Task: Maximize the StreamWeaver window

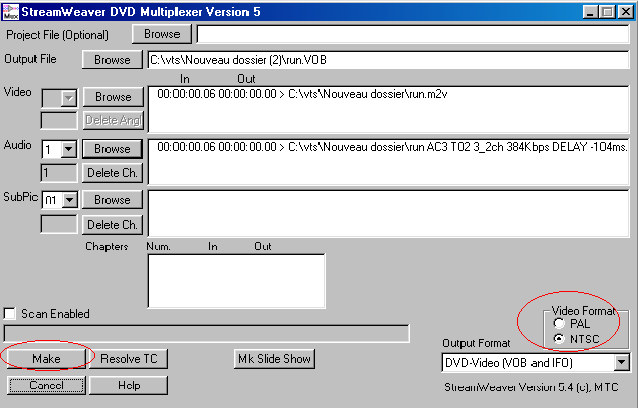Action: click(607, 12)
